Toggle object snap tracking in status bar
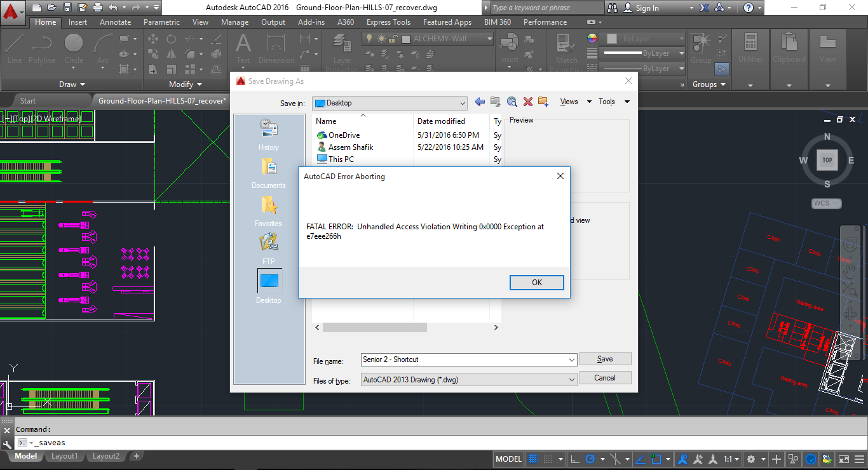 641,459
